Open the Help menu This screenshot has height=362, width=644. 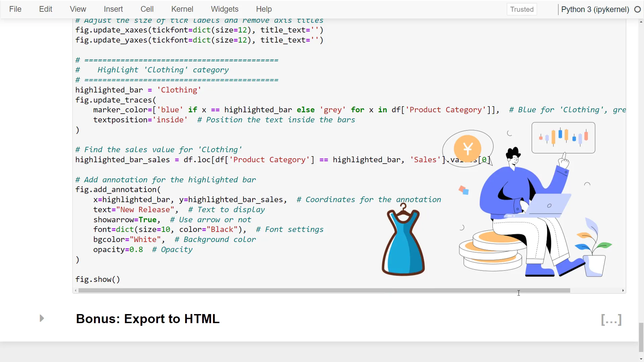point(264,9)
